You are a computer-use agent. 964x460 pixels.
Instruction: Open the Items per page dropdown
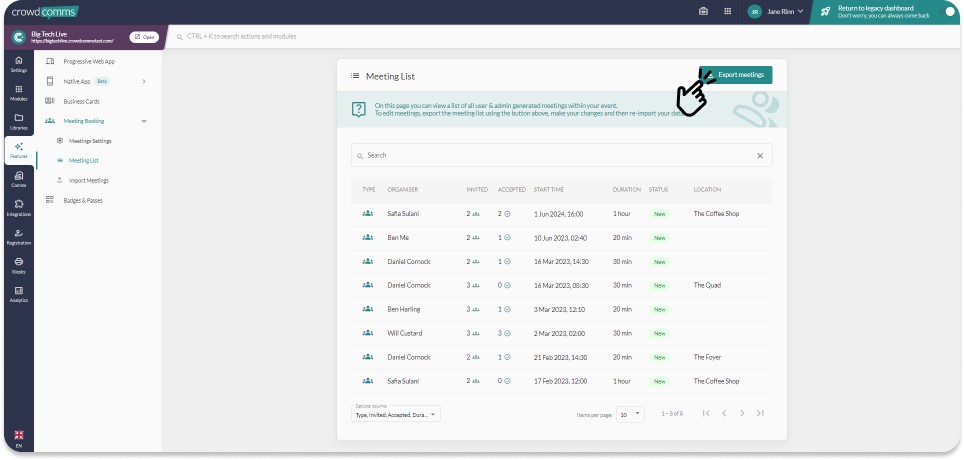coord(631,413)
